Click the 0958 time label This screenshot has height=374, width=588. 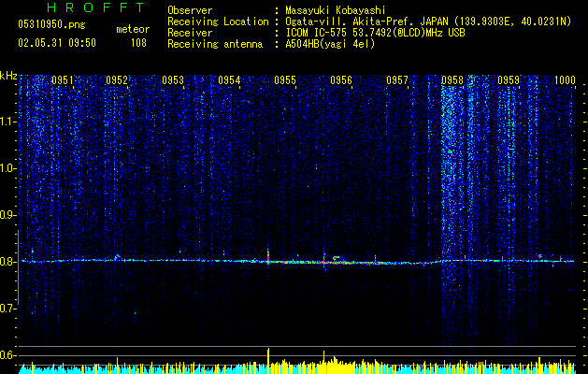[452, 79]
